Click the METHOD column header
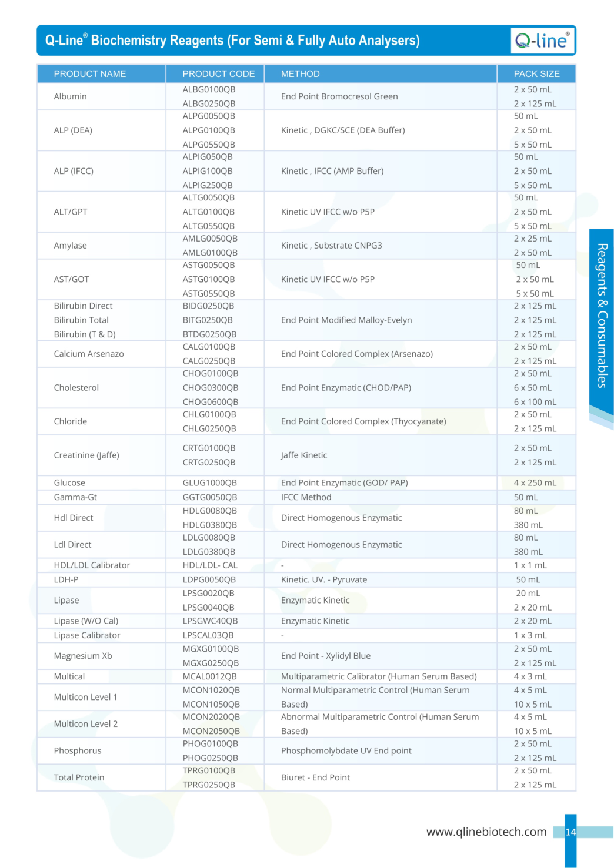Image resolution: width=614 pixels, height=868 pixels. [x=300, y=74]
